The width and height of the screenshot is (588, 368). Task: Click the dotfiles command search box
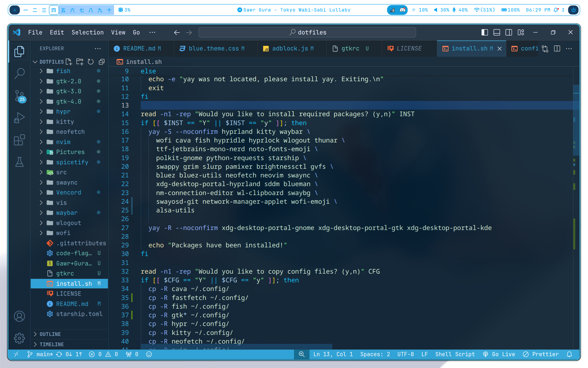click(307, 32)
